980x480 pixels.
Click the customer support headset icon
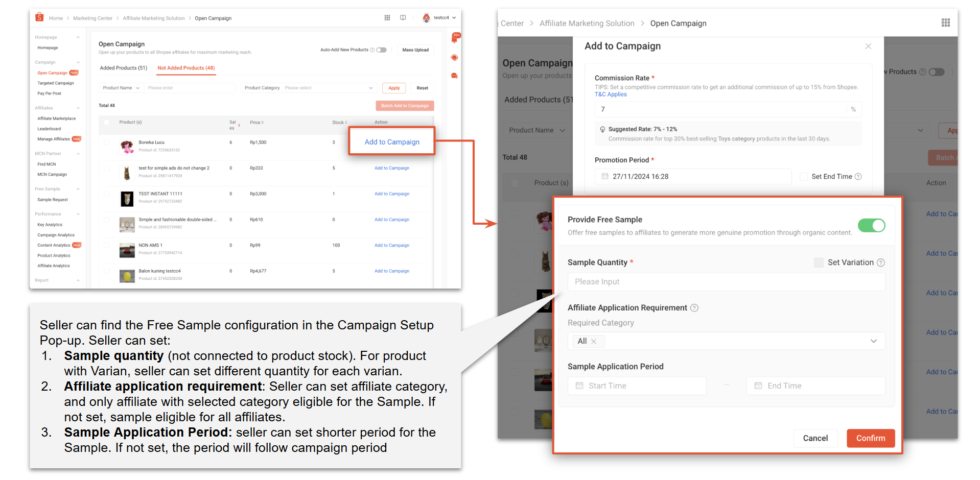point(454,58)
